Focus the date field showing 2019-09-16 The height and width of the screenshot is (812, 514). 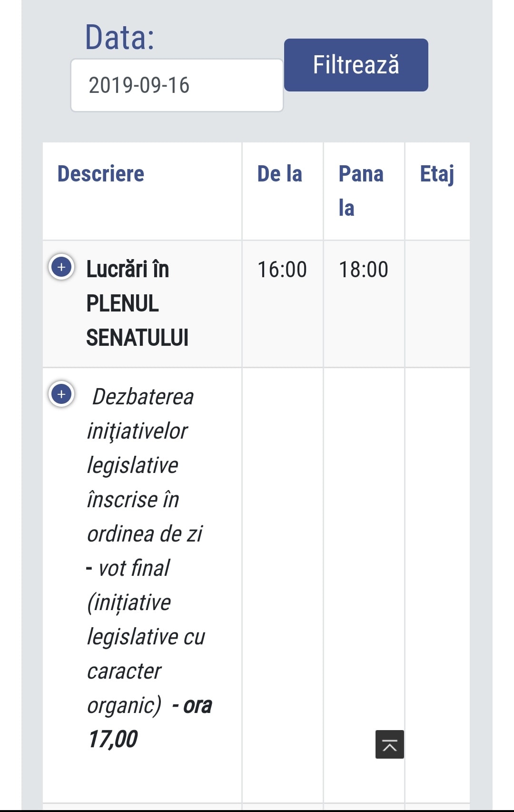click(177, 85)
